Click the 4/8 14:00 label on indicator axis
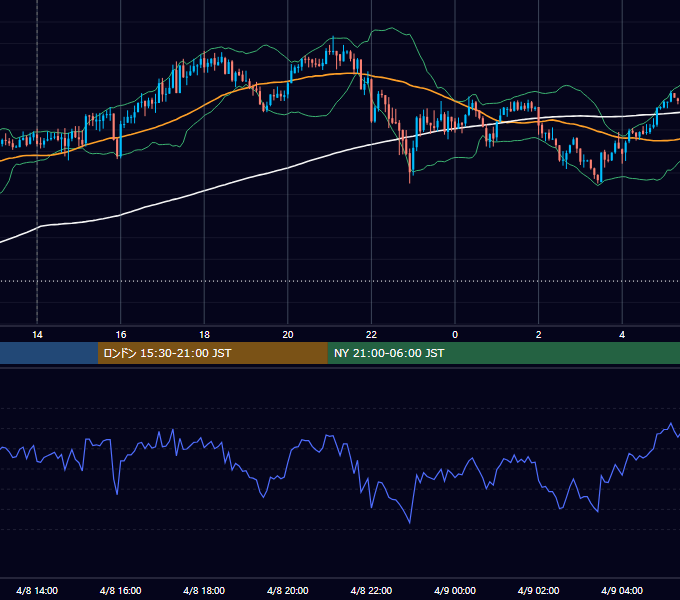This screenshot has width=680, height=600. (37, 590)
